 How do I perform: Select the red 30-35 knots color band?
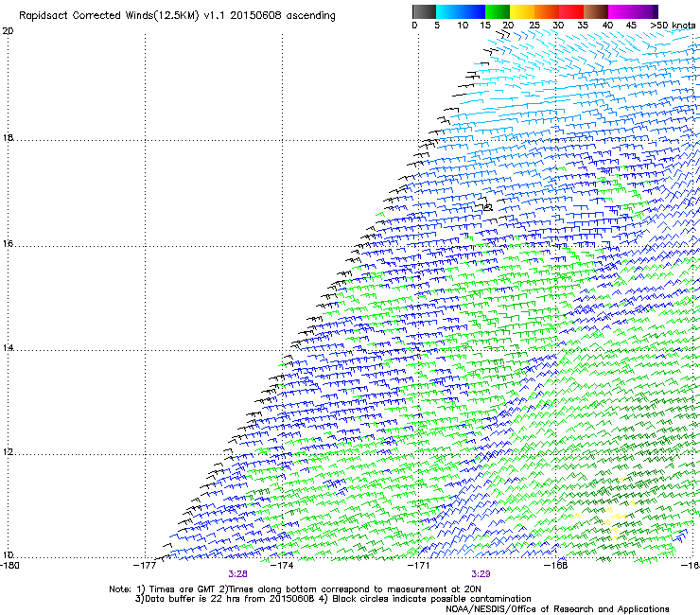coord(571,11)
